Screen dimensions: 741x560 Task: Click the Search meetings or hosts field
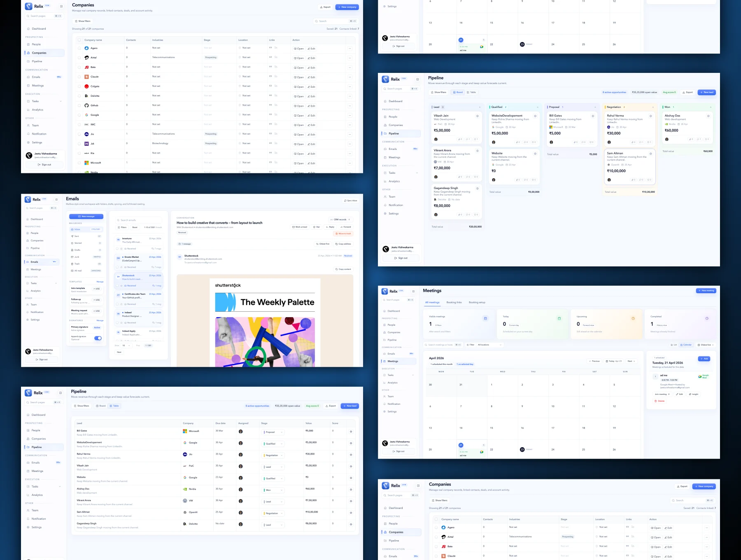[x=443, y=345]
